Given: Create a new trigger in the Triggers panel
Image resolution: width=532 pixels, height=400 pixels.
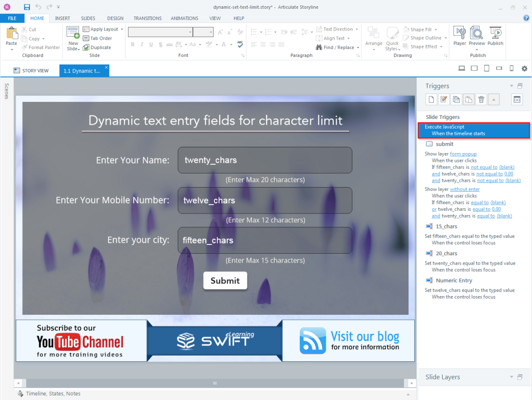Looking at the screenshot, I should coord(431,99).
